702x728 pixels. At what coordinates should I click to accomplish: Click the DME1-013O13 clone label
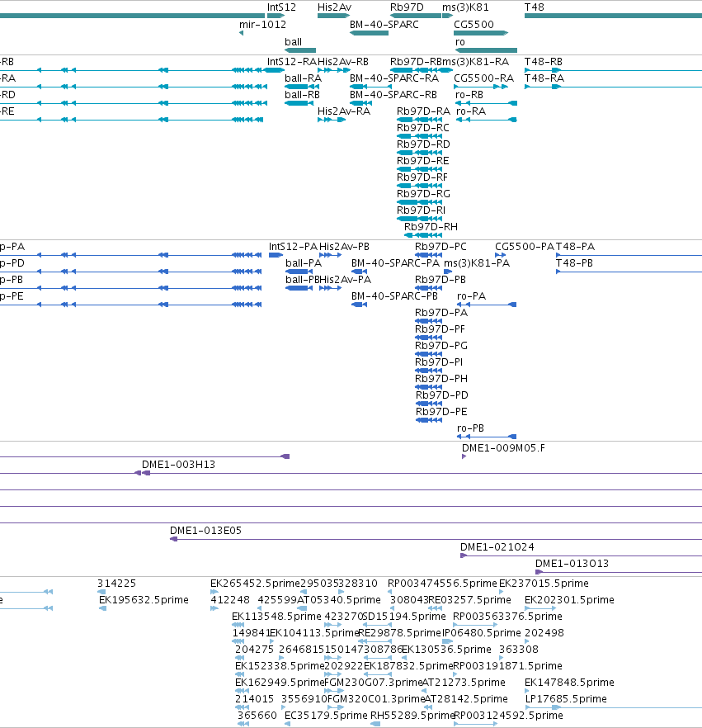point(572,564)
